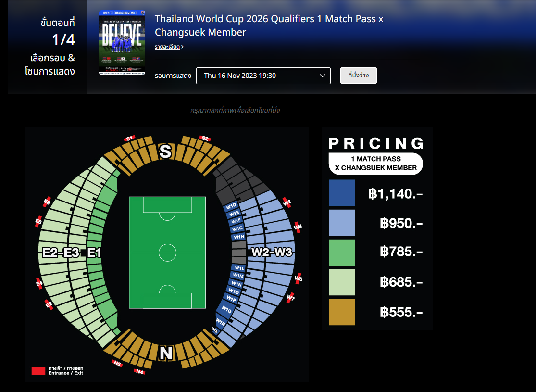This screenshot has height=392, width=536.
Task: Click the E6 entrance marker
Action: [38, 222]
